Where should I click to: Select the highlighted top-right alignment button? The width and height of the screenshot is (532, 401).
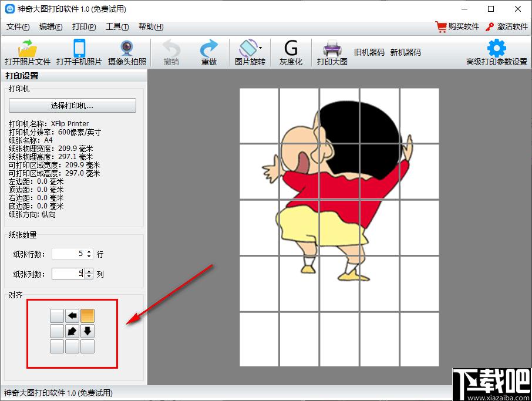pos(87,315)
